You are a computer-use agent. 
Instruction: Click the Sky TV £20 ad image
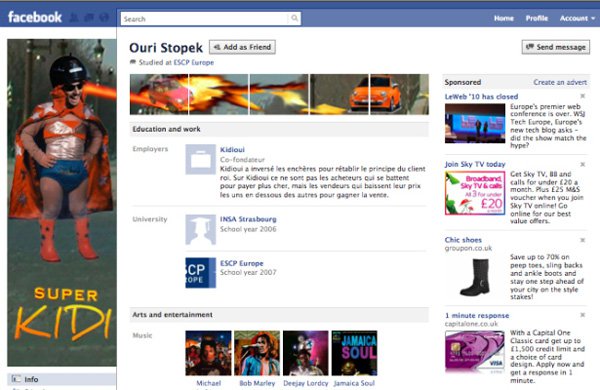pos(475,193)
